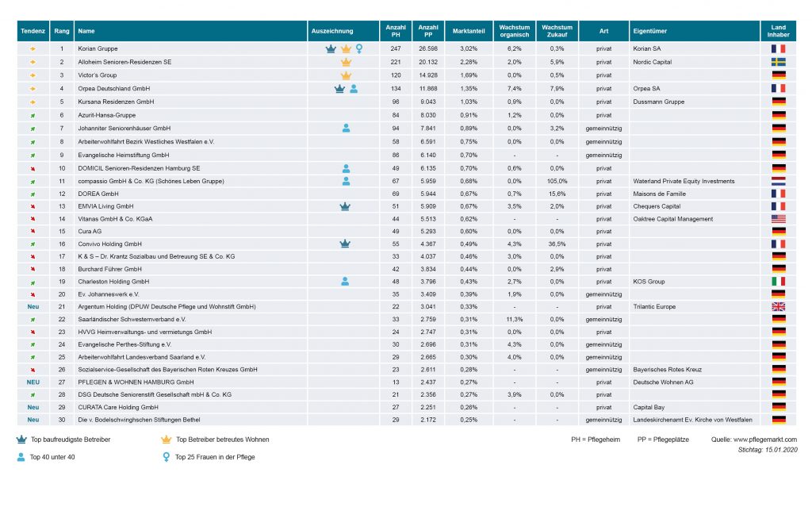
Task: Click the Italian flag in Charleston Holding row
Action: point(778,282)
